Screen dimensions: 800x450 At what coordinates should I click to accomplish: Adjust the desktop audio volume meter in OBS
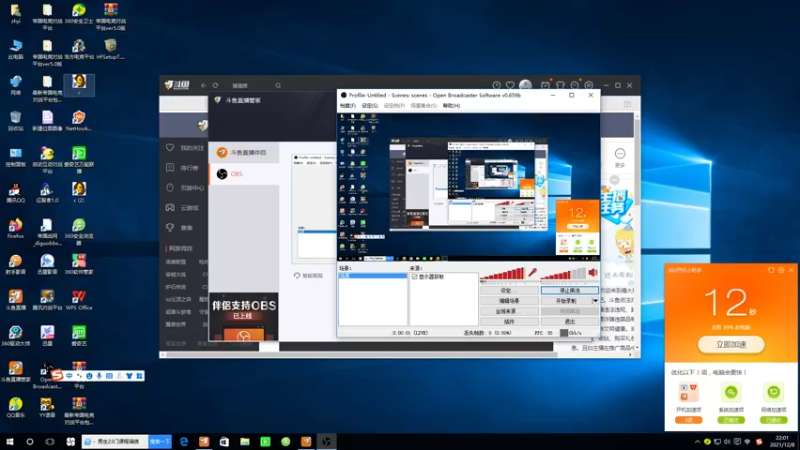click(563, 273)
